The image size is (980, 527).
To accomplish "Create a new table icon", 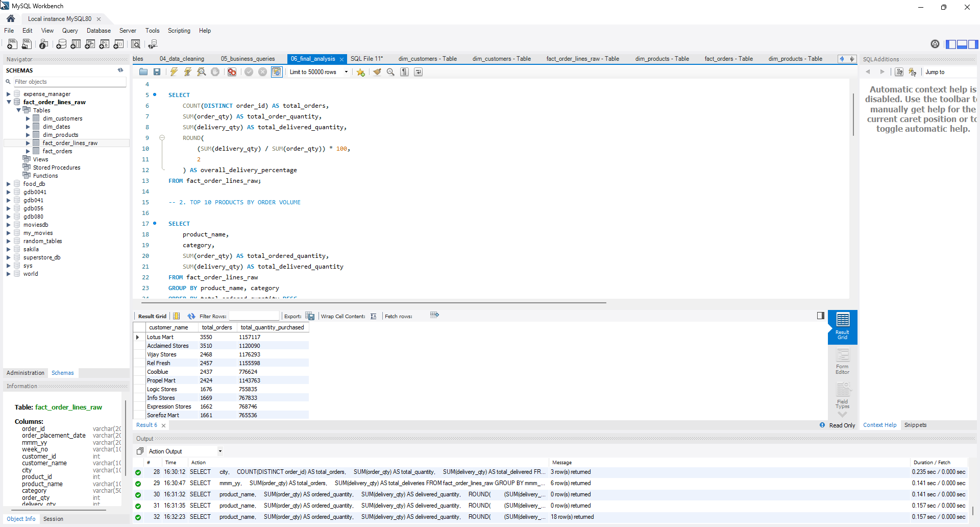I will [76, 44].
